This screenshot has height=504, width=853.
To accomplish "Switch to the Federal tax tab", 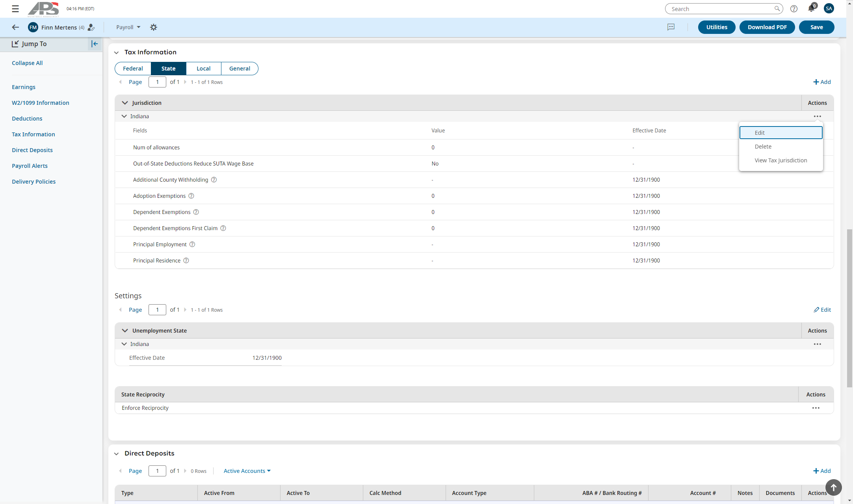I will click(x=133, y=69).
